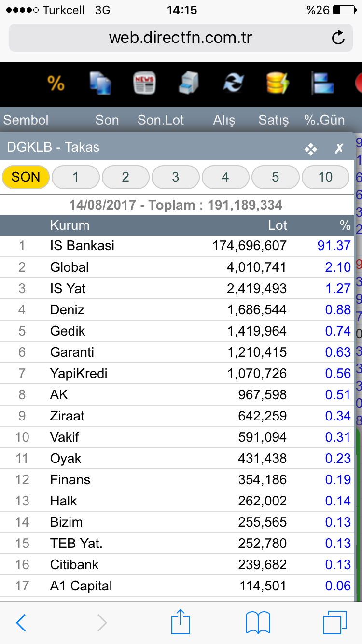Click the 0.06 percent value
The image size is (362, 644).
click(338, 586)
